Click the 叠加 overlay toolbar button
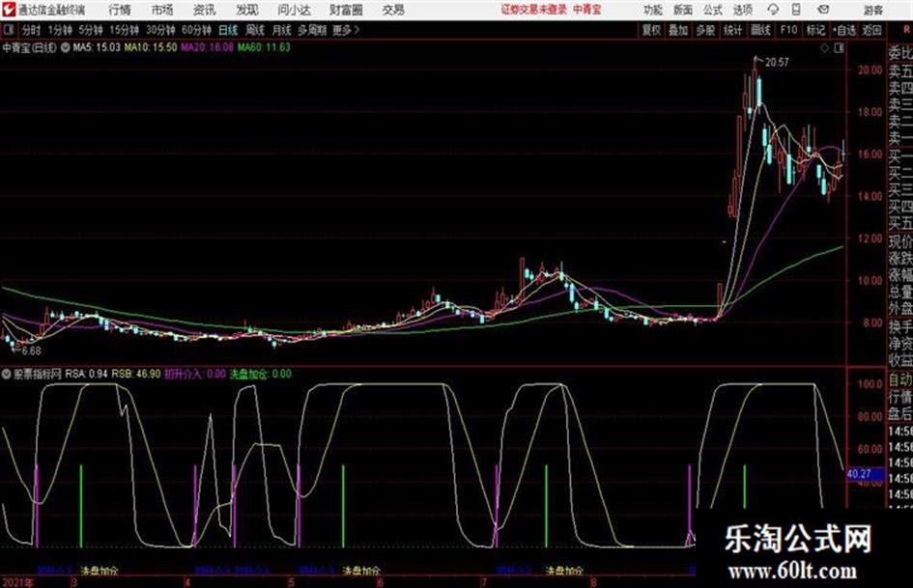 pyautogui.click(x=678, y=30)
